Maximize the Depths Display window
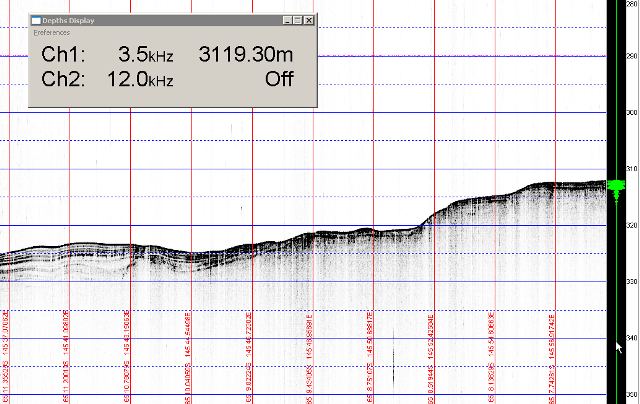The image size is (640, 404). coord(298,20)
